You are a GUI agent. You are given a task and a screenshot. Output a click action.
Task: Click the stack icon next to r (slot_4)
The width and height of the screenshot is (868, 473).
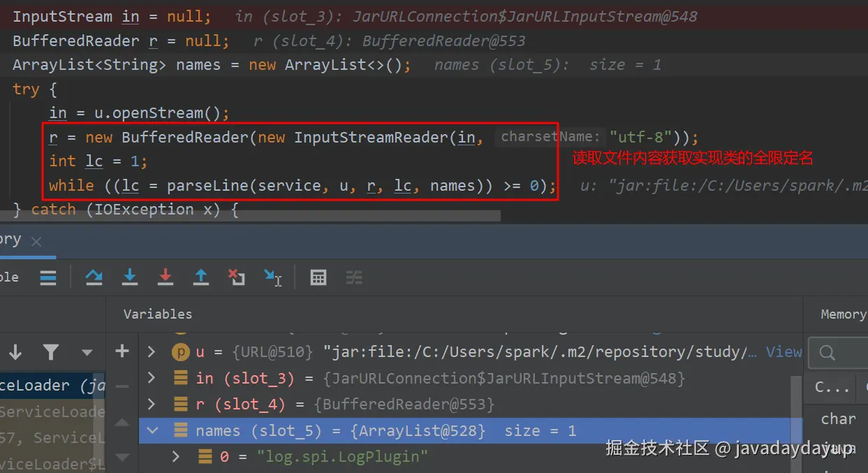[x=181, y=404]
